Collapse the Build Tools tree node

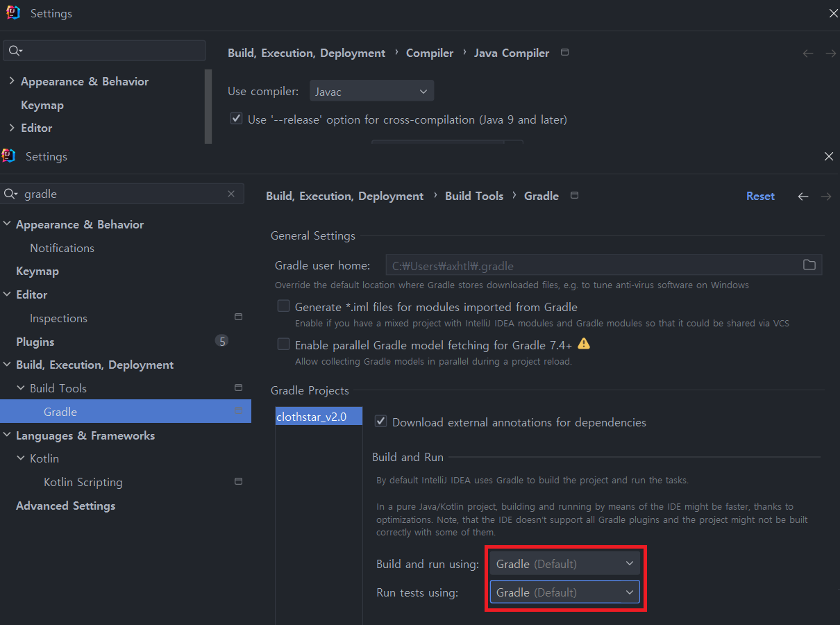tap(21, 388)
